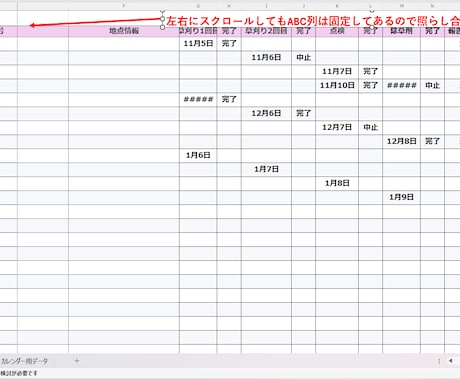Select 中止 cell beside 11月6日
This screenshot has height=380, width=460.
coord(303,58)
